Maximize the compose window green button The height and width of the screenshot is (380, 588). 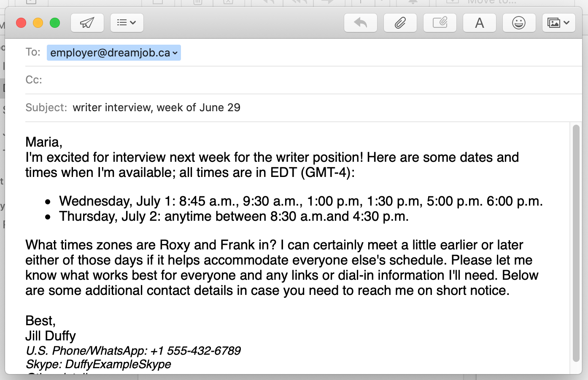pyautogui.click(x=55, y=23)
